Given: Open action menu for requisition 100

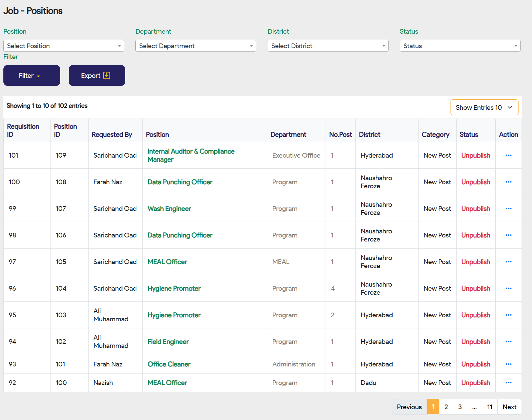Looking at the screenshot, I should 508,182.
